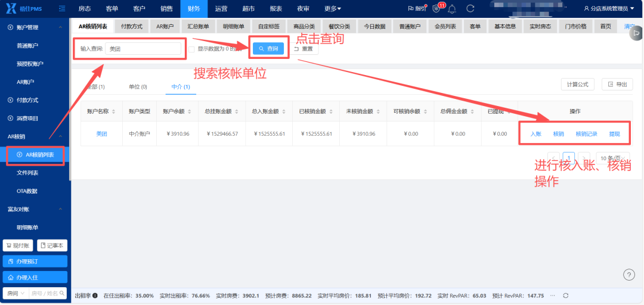Image resolution: width=644 pixels, height=305 pixels.
Task: Sort by 账户余额 column arrows
Action: click(190, 111)
